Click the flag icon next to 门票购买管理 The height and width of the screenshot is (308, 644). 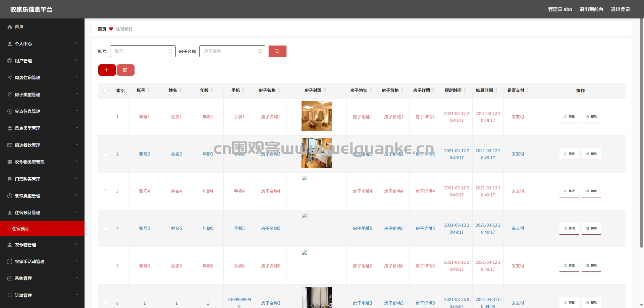[10, 179]
